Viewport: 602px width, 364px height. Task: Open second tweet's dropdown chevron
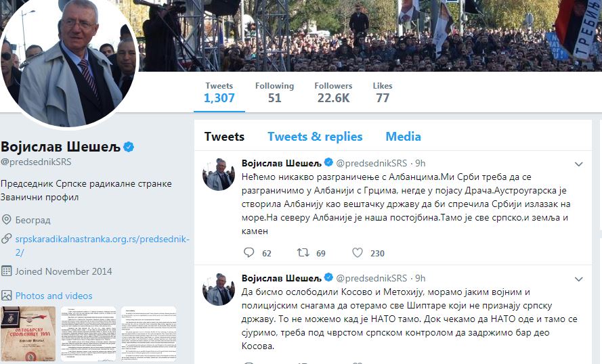[x=579, y=279]
